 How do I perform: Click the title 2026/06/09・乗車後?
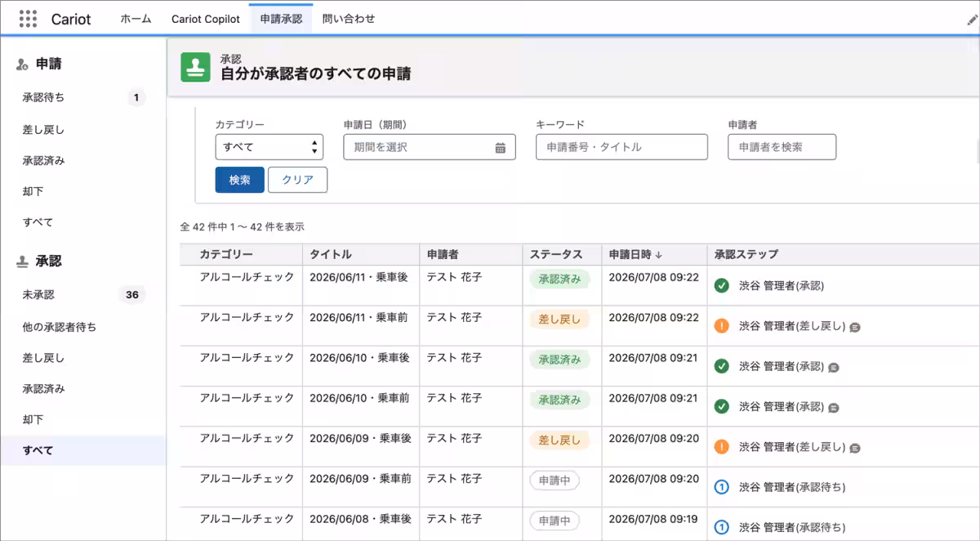359,438
